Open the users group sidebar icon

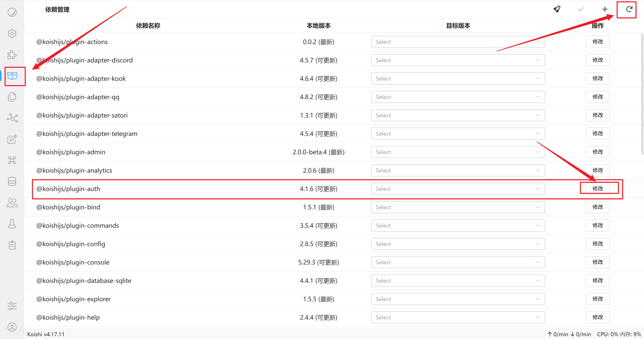[12, 203]
